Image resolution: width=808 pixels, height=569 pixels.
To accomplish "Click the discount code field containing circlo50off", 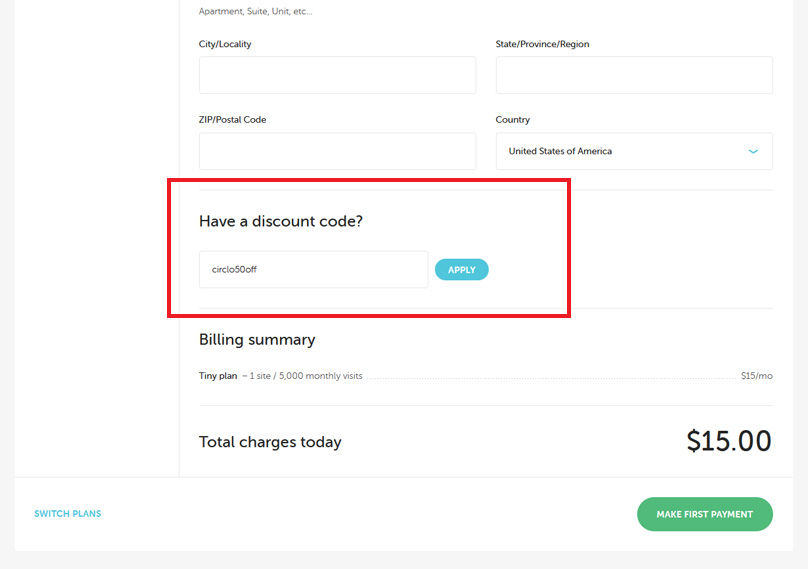I will 313,269.
